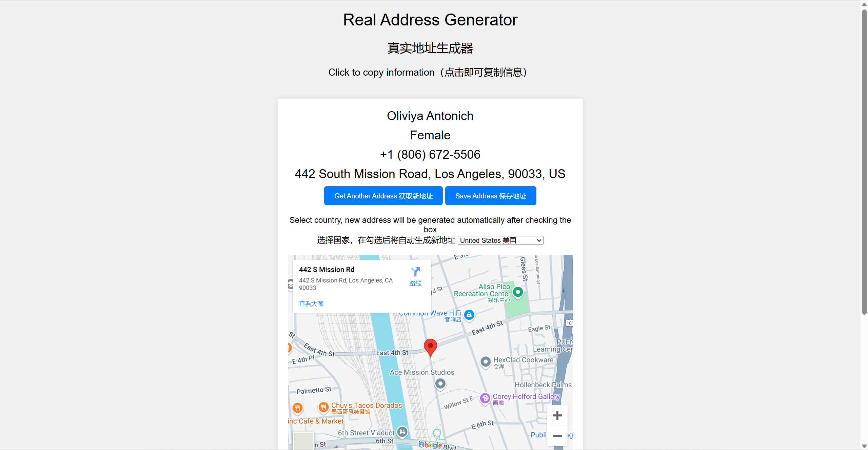Click the 6th Street Viaduct bridge marker
Viewport: 868px width, 450px height.
click(x=402, y=432)
